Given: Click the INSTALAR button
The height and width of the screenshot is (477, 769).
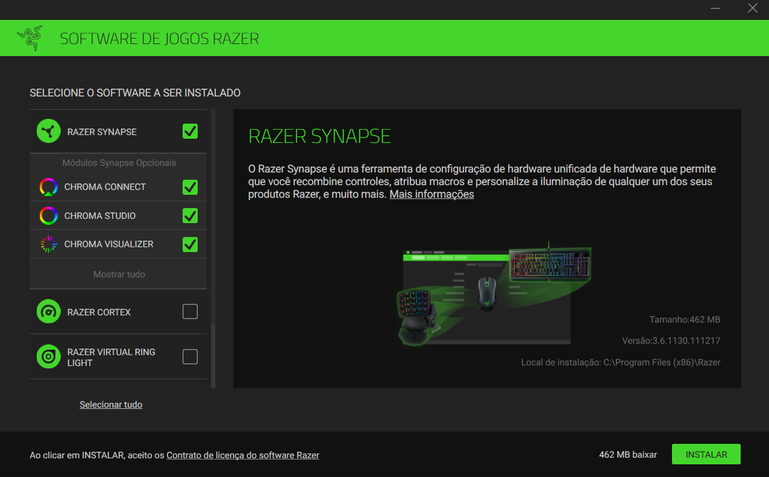Looking at the screenshot, I should (706, 454).
